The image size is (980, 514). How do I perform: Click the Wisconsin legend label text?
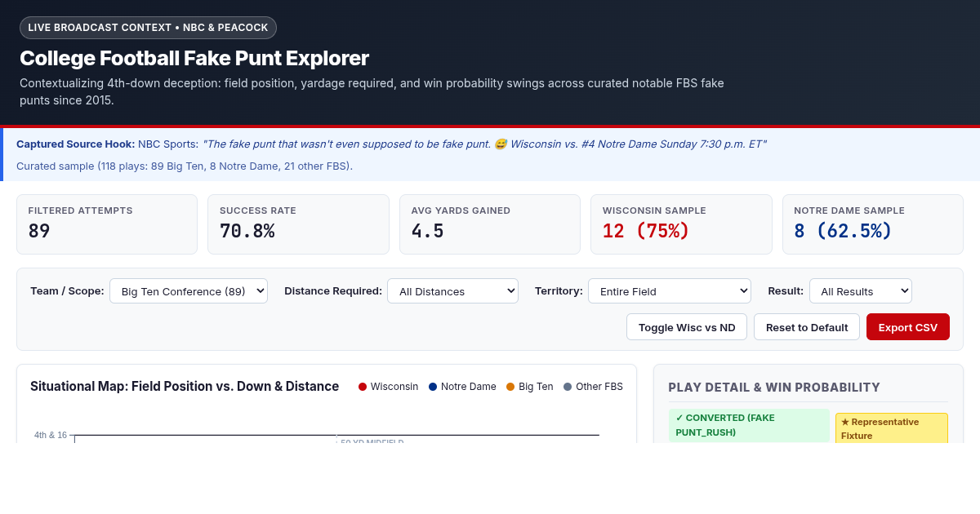pyautogui.click(x=394, y=387)
